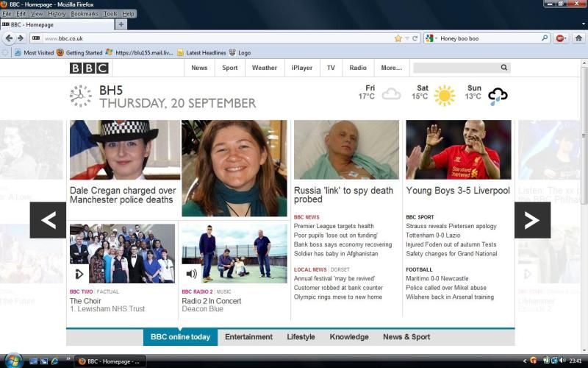The height and width of the screenshot is (368, 588).
Task: Open the File menu
Action: 7,13
